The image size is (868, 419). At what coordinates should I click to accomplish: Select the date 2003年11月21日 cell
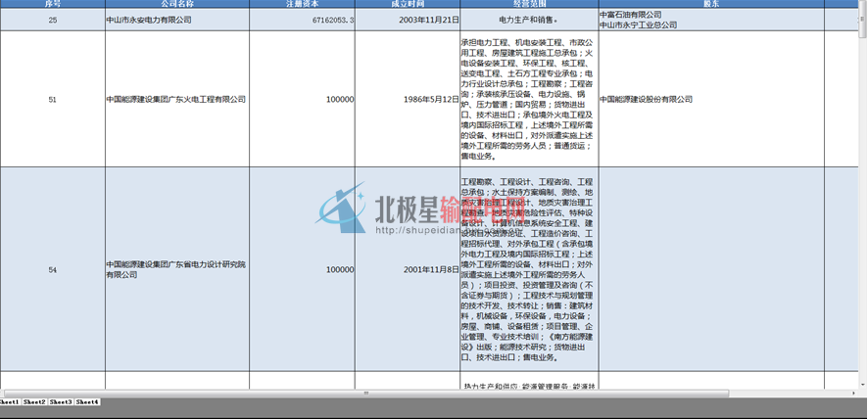[408, 20]
